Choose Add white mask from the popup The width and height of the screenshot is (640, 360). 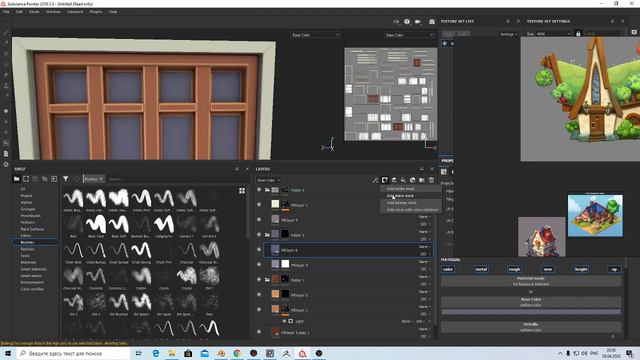pos(411,189)
